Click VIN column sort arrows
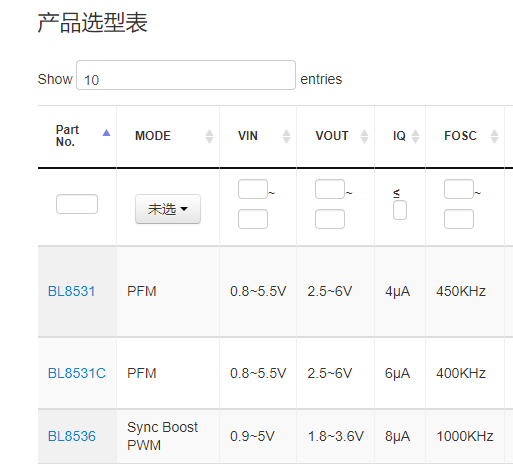Image resolution: width=513 pixels, height=473 pixels. click(x=286, y=136)
